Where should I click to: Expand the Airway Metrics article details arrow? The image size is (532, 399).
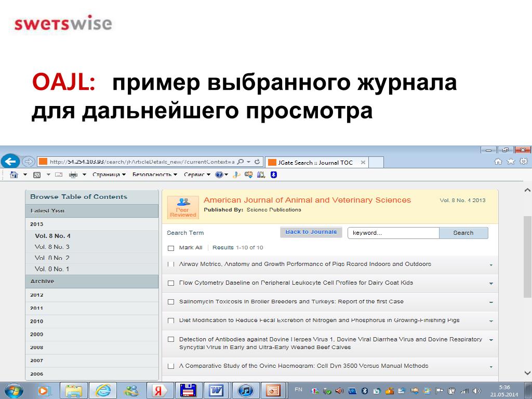(x=491, y=265)
